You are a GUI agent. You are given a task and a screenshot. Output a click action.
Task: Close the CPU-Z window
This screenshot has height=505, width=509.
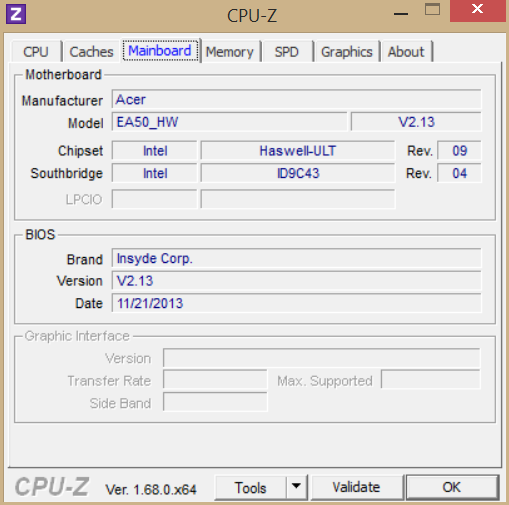click(477, 10)
